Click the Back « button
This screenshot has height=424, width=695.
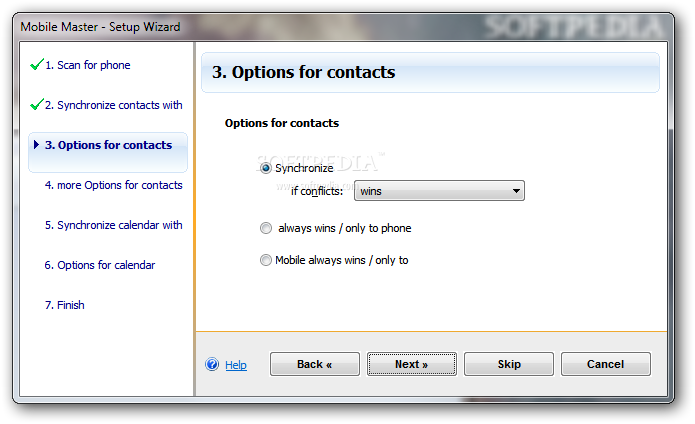(x=315, y=364)
